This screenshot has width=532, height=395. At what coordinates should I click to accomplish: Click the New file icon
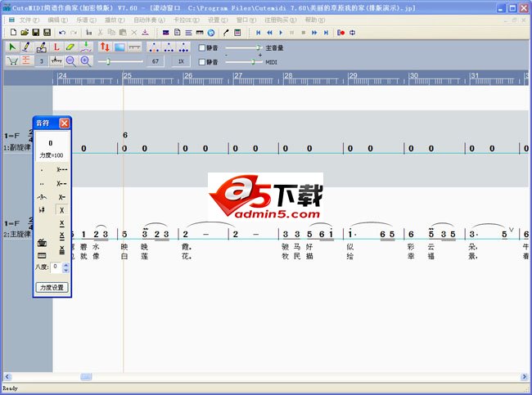coord(13,33)
